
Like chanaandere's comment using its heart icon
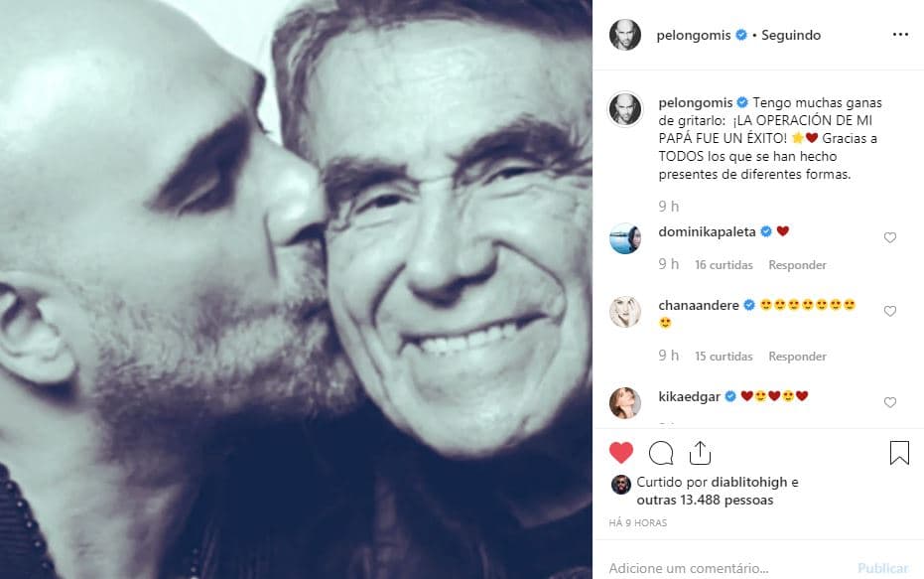(x=890, y=310)
